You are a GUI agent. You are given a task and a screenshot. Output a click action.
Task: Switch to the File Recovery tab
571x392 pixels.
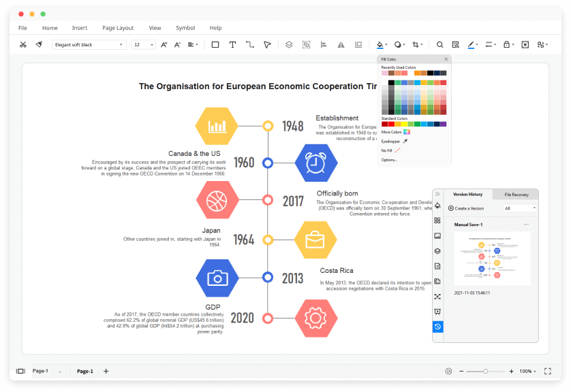point(516,195)
